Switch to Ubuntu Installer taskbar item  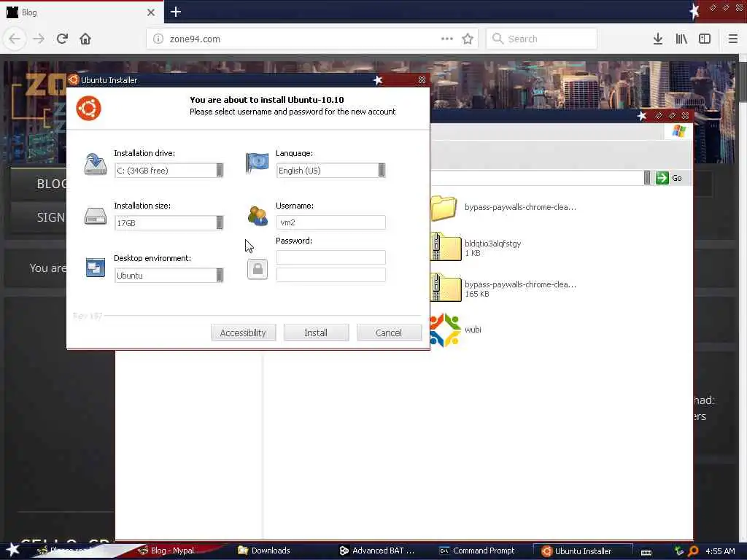(x=583, y=551)
